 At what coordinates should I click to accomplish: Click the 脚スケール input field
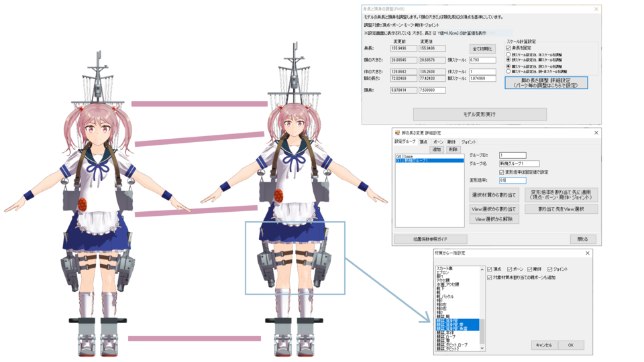482,78
